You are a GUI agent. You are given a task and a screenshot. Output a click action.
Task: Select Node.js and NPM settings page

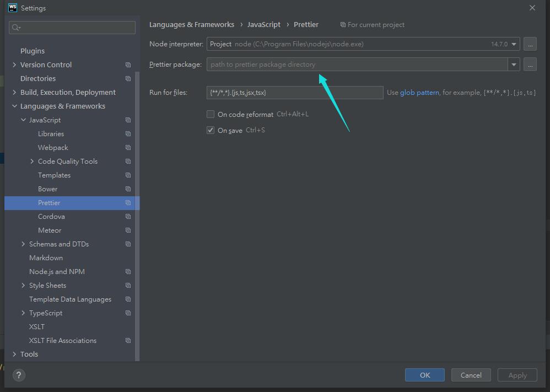pos(57,272)
